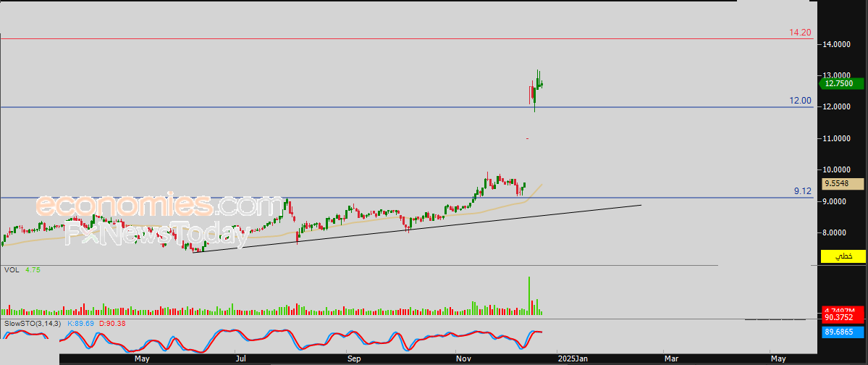
Task: Select the tan 9.5548 moving average tag
Action: pos(843,184)
